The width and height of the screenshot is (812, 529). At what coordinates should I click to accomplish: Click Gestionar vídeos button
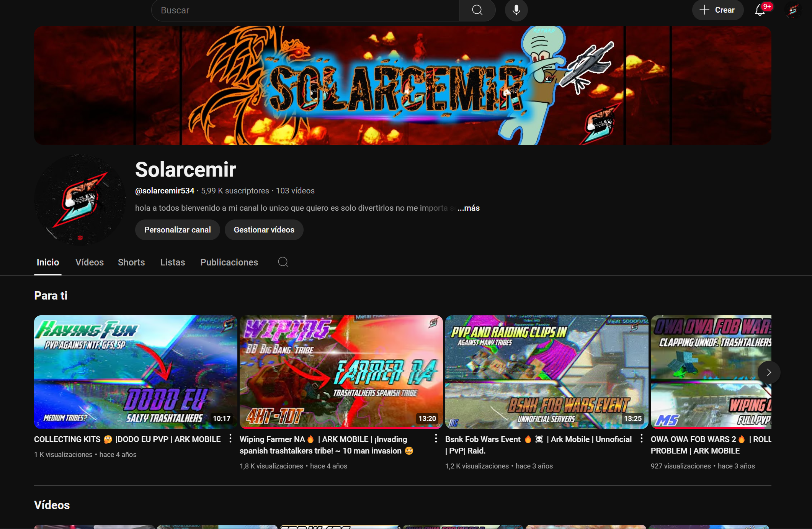tap(264, 230)
